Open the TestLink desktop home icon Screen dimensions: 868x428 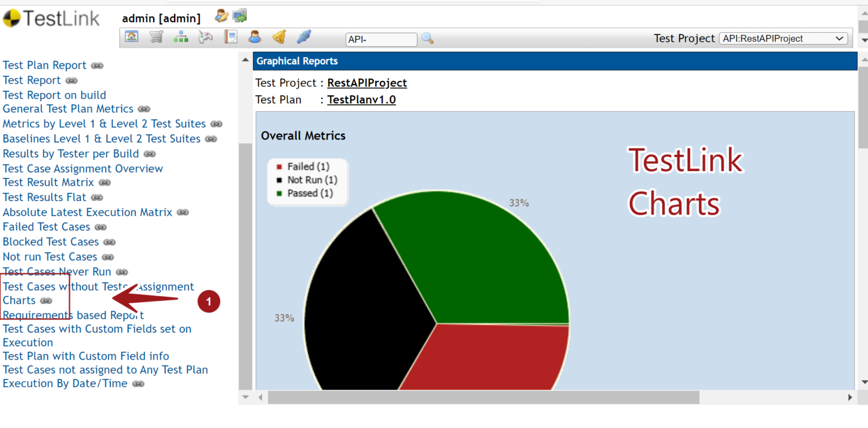(x=131, y=37)
